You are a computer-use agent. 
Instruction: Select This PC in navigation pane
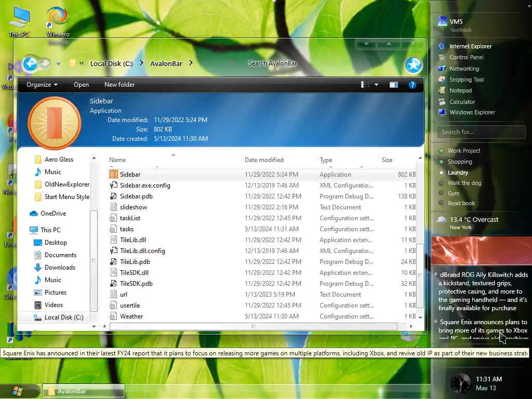45,230
